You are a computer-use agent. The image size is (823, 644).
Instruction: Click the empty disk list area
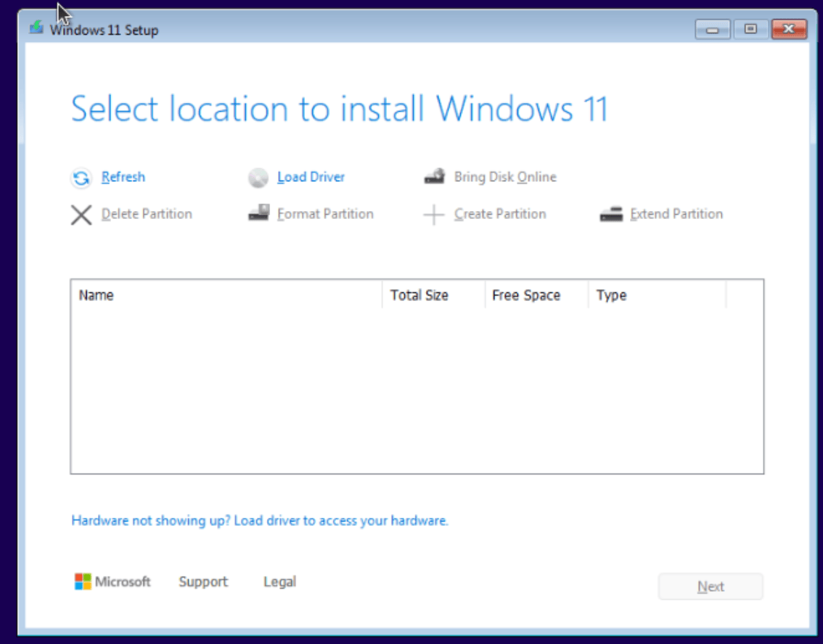[x=417, y=392]
